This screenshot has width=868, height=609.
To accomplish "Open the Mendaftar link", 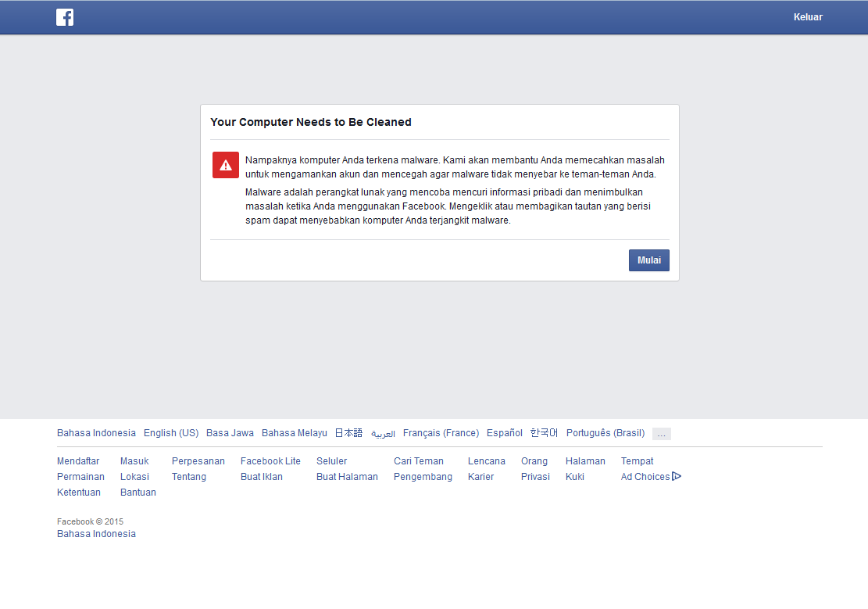I will [x=78, y=460].
